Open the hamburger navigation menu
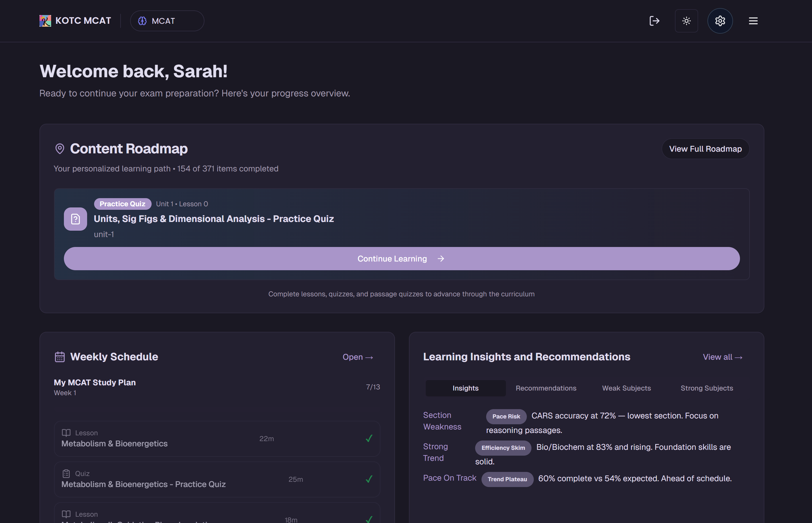This screenshot has height=523, width=812. pos(753,21)
